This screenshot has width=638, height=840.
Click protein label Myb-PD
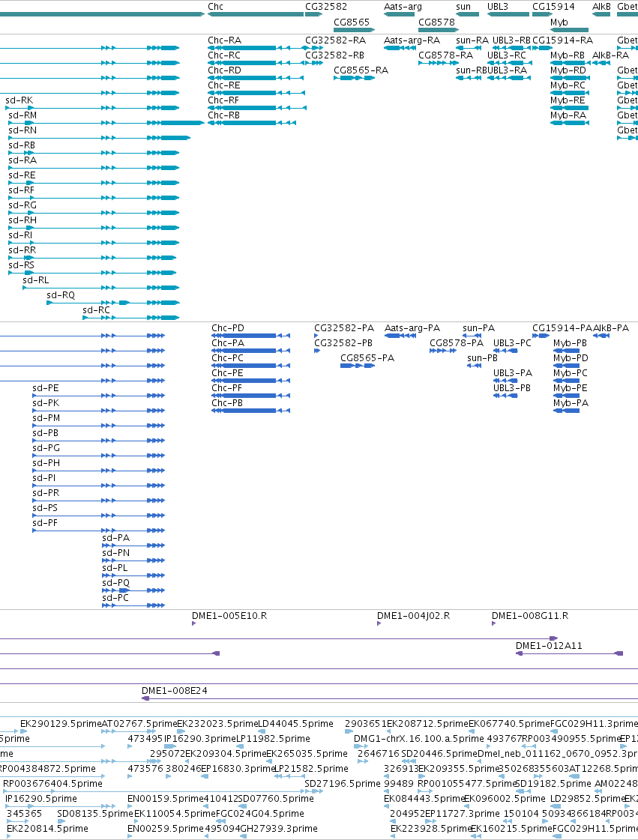click(571, 358)
